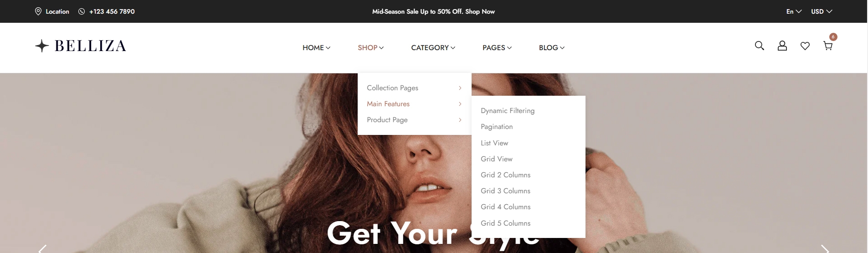Expand the En language dropdown
The height and width of the screenshot is (253, 868).
pos(794,11)
